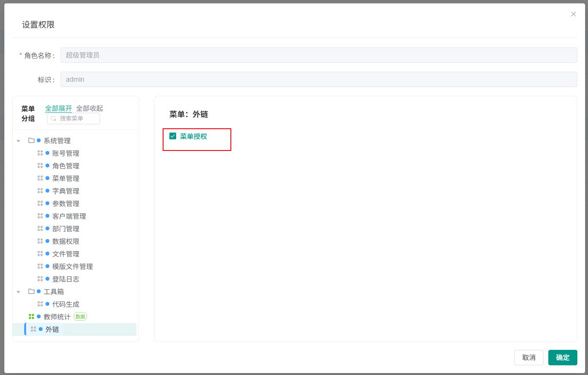
Task: Select 角色管理 in the menu tree
Action: [66, 166]
